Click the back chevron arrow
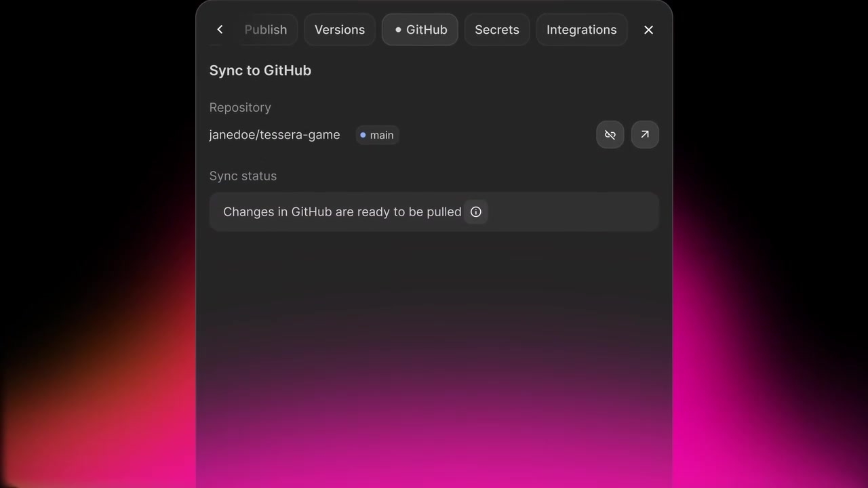Image resolution: width=868 pixels, height=488 pixels. point(220,29)
